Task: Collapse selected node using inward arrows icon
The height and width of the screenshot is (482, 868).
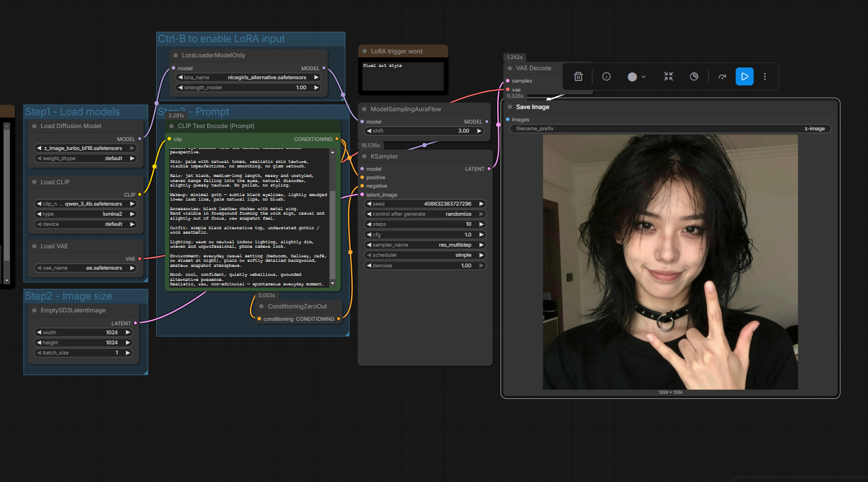Action: (668, 76)
